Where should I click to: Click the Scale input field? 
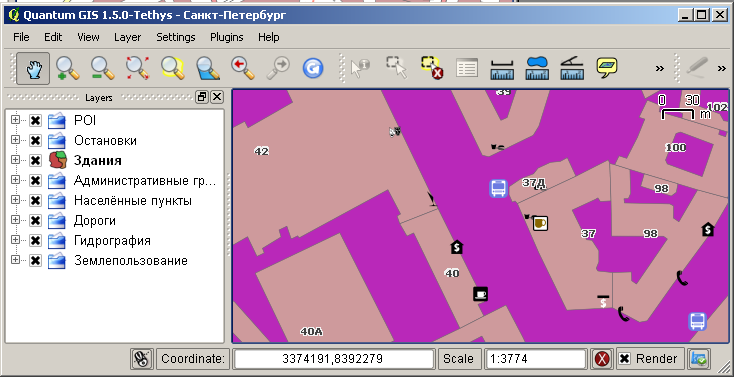click(x=536, y=359)
